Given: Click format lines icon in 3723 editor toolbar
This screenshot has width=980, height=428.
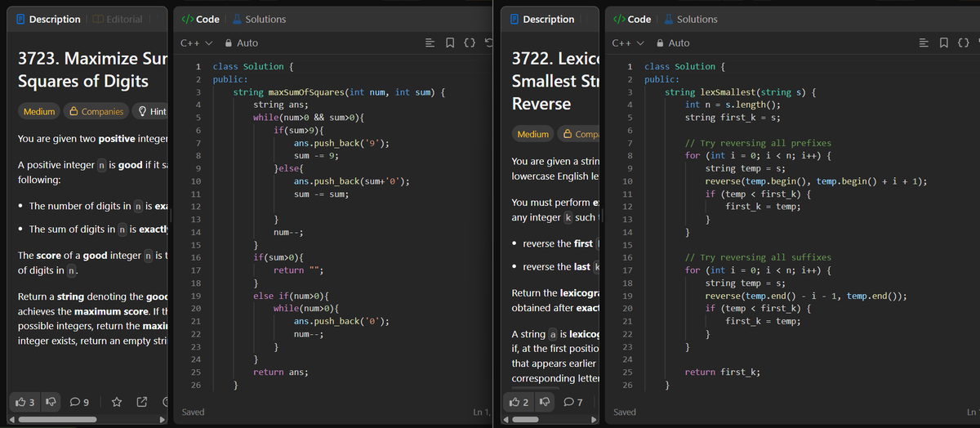Looking at the screenshot, I should tap(430, 43).
